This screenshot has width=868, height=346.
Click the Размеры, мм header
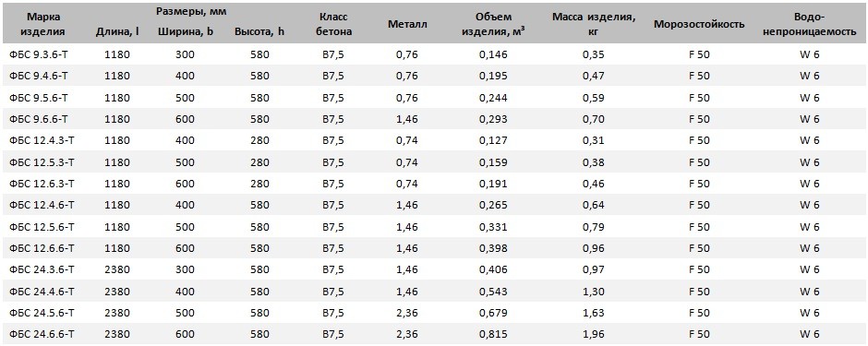click(x=192, y=11)
